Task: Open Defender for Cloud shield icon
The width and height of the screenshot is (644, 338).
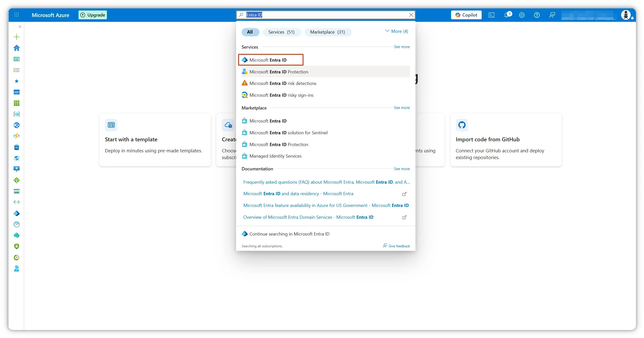Action: point(17,246)
